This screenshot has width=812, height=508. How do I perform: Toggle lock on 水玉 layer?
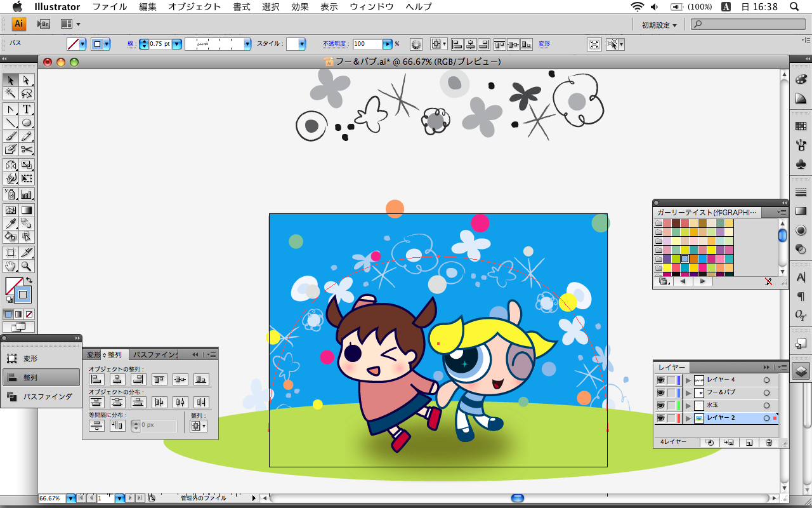[671, 405]
